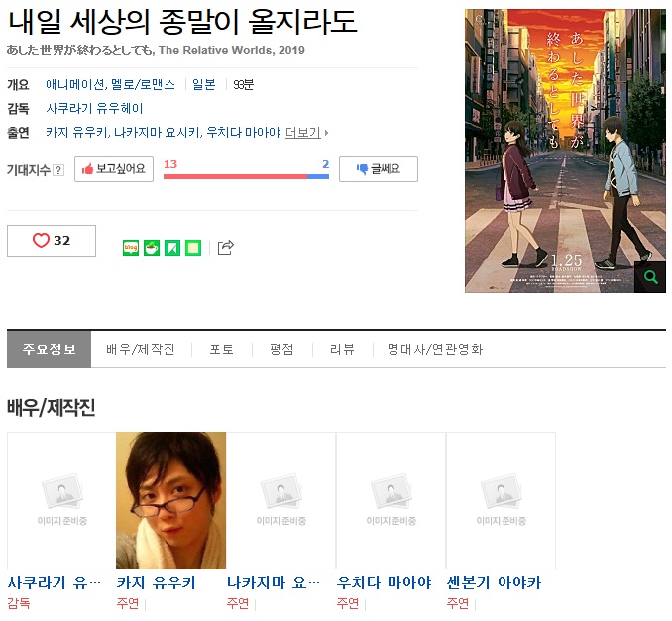Share via the green cafe cup icon
This screenshot has height=621, width=672.
click(152, 248)
